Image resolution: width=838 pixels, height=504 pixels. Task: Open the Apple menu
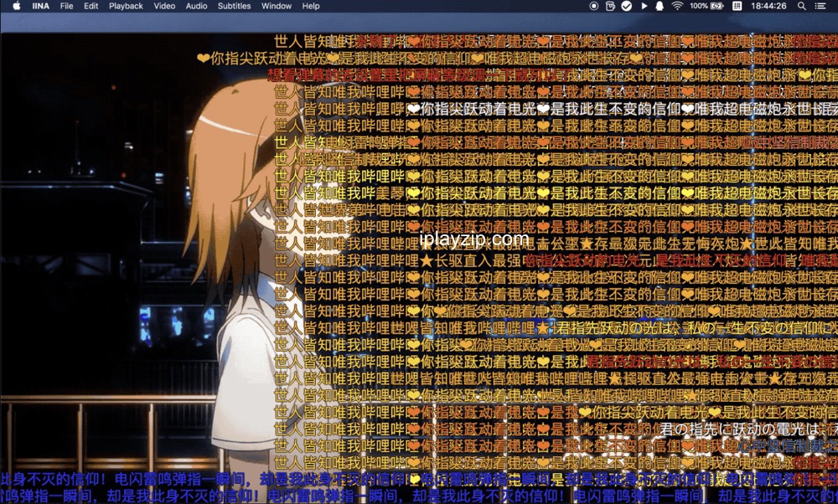[16, 6]
